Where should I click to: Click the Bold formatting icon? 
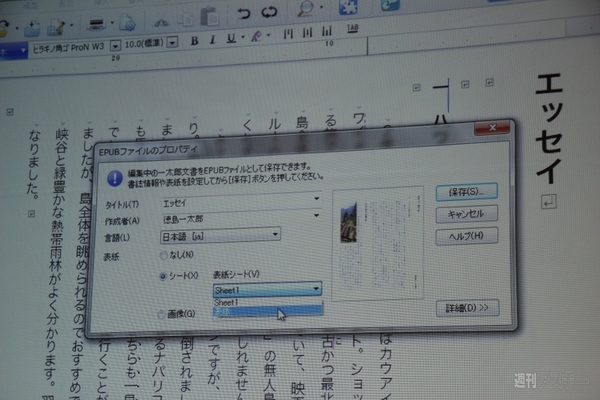[x=194, y=41]
